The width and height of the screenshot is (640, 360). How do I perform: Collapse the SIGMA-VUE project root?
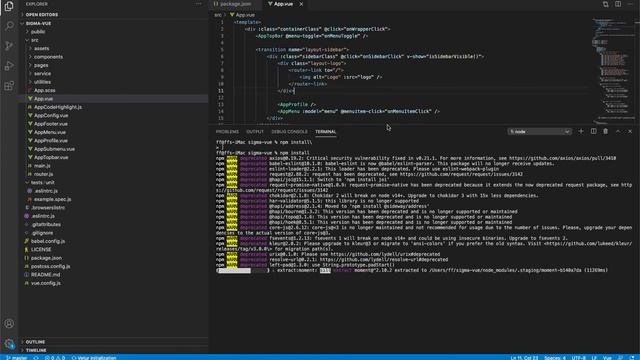point(38,23)
